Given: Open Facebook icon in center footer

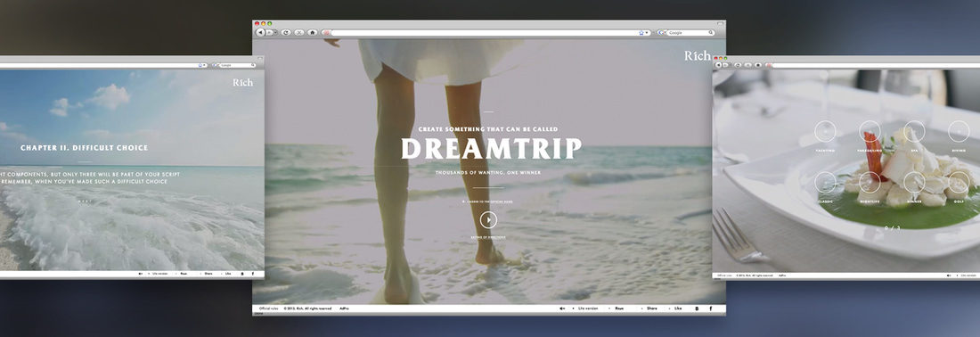Looking at the screenshot, I should point(710,308).
